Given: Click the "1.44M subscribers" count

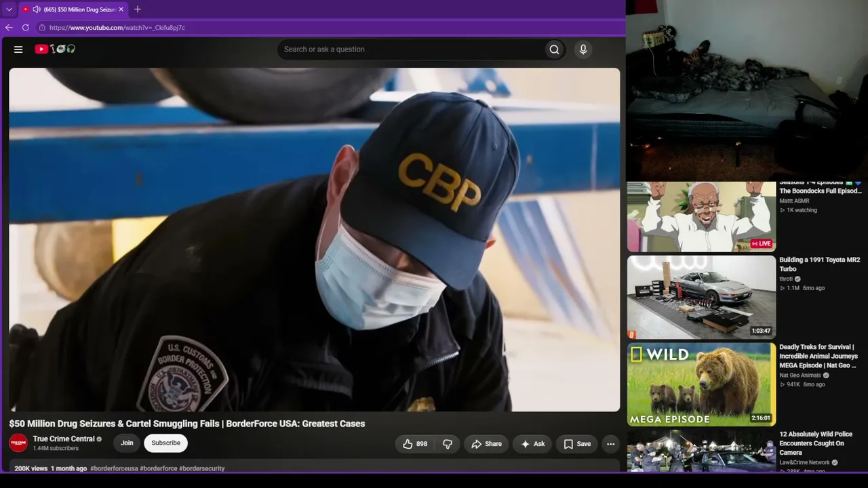Looking at the screenshot, I should (56, 449).
